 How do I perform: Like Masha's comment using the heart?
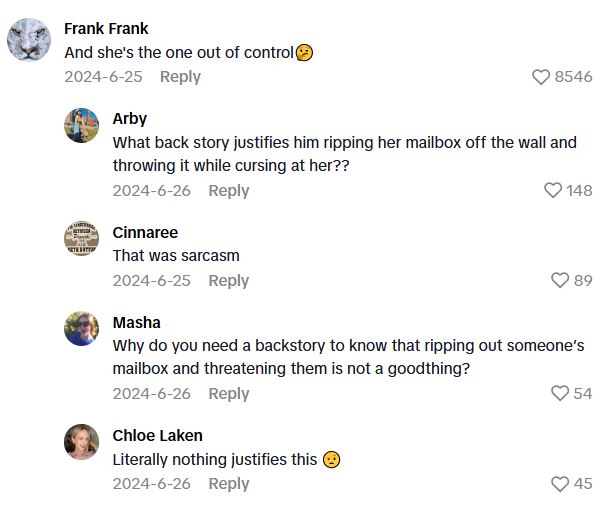coord(560,393)
